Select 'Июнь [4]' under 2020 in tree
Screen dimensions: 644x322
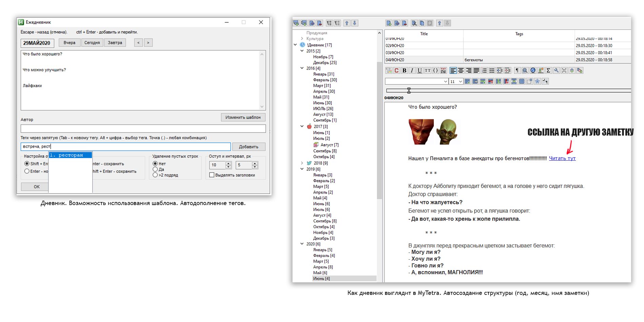pos(321,278)
